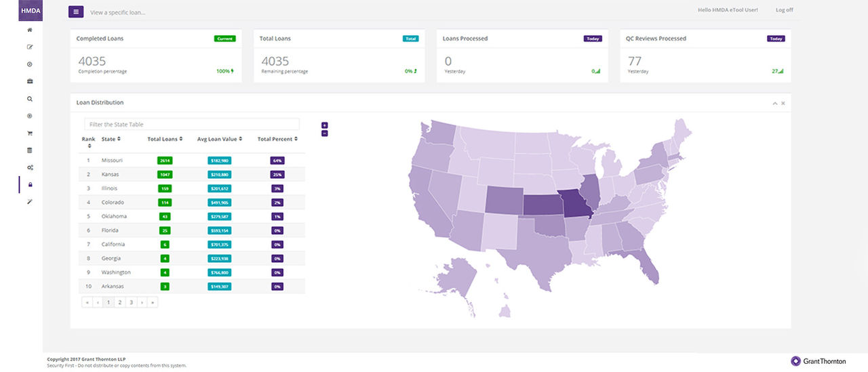Collapse the Loan Distribution panel
The width and height of the screenshot is (868, 372).
coord(774,103)
